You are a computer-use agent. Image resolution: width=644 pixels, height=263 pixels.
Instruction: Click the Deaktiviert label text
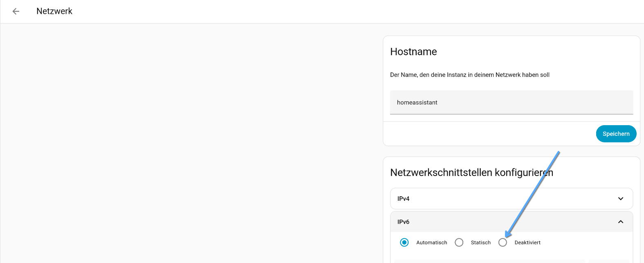click(527, 243)
